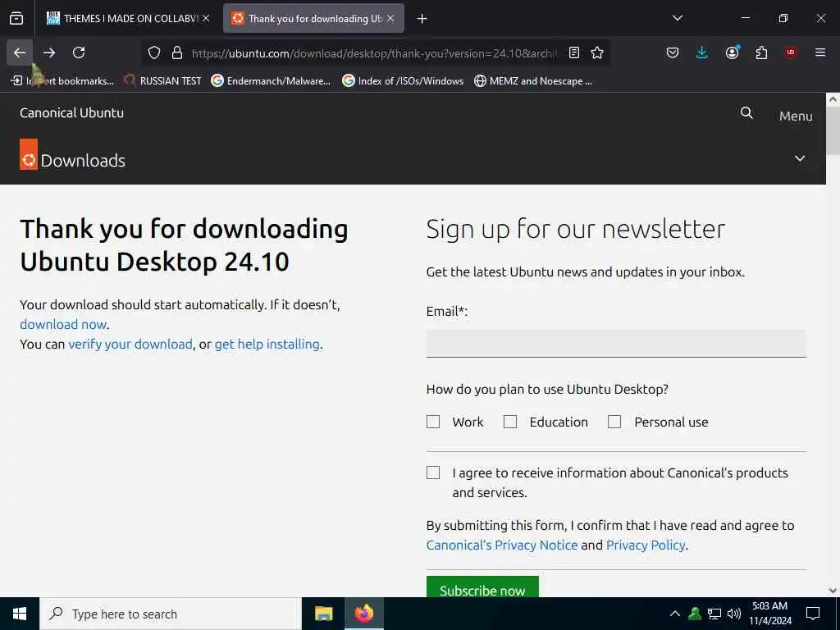Viewport: 840px width, 630px height.
Task: Click the scrollbar up arrow
Action: [833, 99]
